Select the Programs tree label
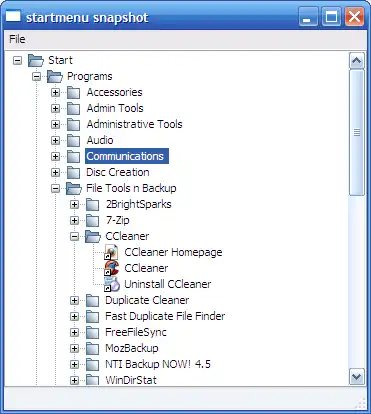The height and width of the screenshot is (414, 371). [90, 76]
